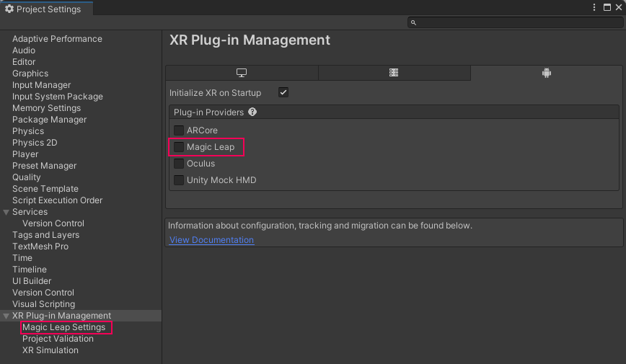This screenshot has width=626, height=364.
Task: Check the Unity Mock HMD checkbox
Action: pos(179,180)
